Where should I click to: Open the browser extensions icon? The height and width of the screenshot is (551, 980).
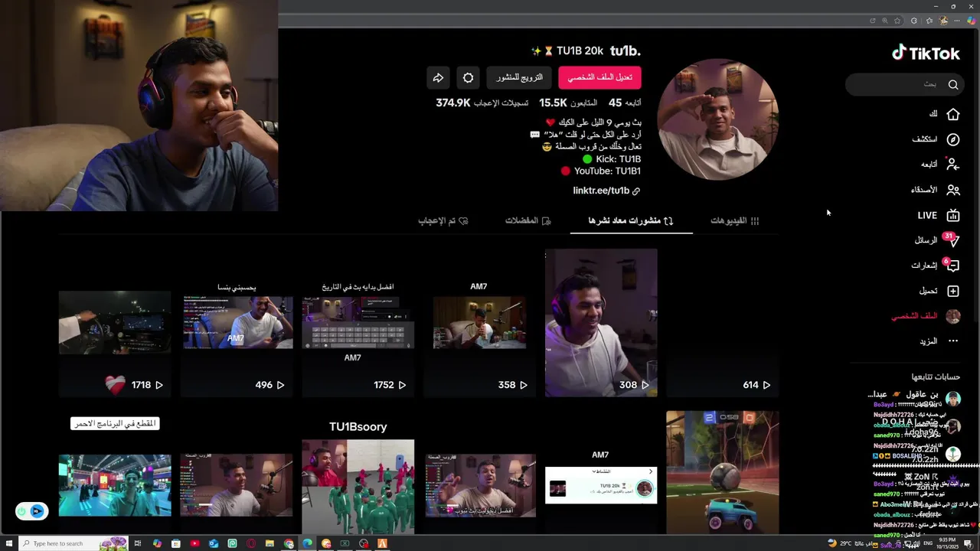coord(914,21)
